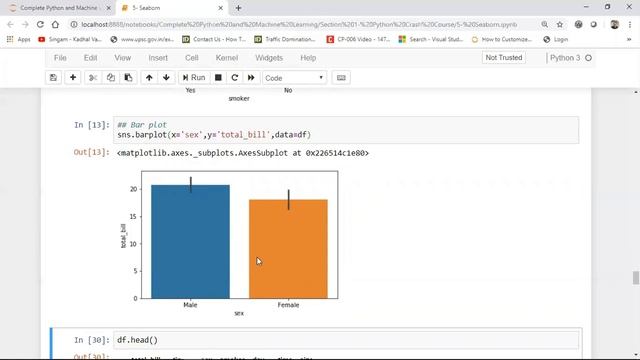Open the Code cell type dropdown
The width and height of the screenshot is (640, 360).
tap(294, 78)
